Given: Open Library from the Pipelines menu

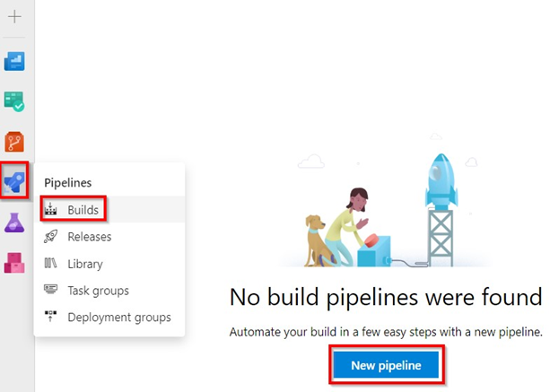Looking at the screenshot, I should click(85, 264).
